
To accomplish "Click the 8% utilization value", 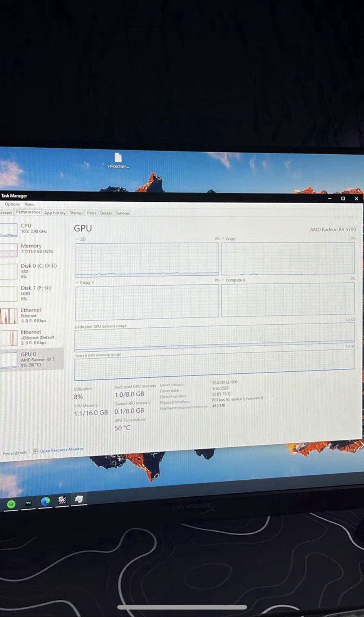I will pyautogui.click(x=78, y=396).
